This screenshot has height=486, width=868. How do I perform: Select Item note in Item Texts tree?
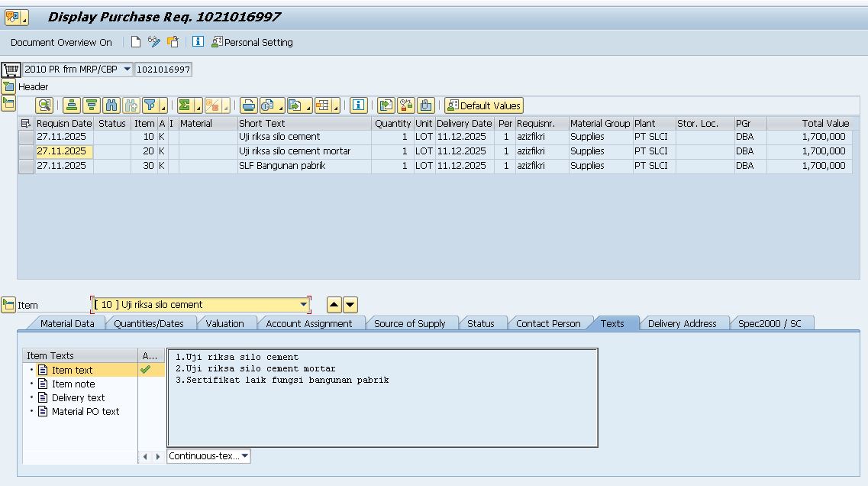[73, 384]
